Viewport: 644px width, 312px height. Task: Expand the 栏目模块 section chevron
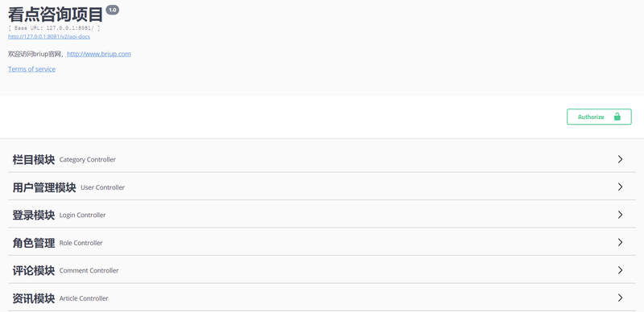pyautogui.click(x=620, y=159)
